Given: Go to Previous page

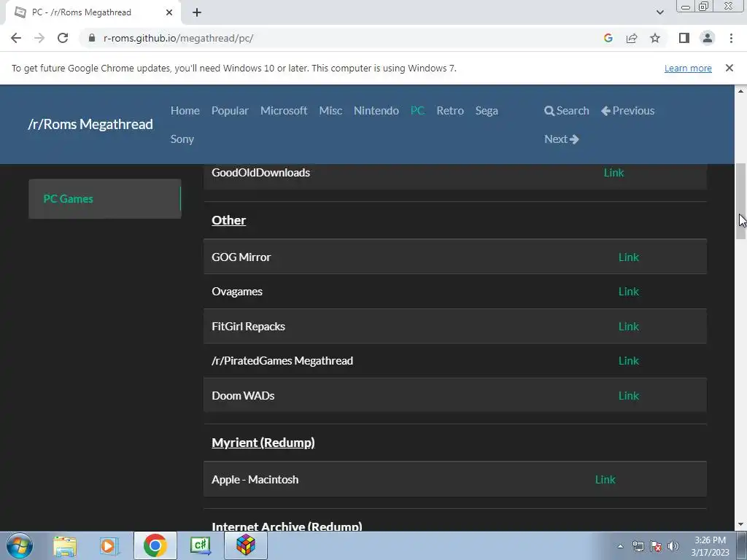Looking at the screenshot, I should pos(628,111).
